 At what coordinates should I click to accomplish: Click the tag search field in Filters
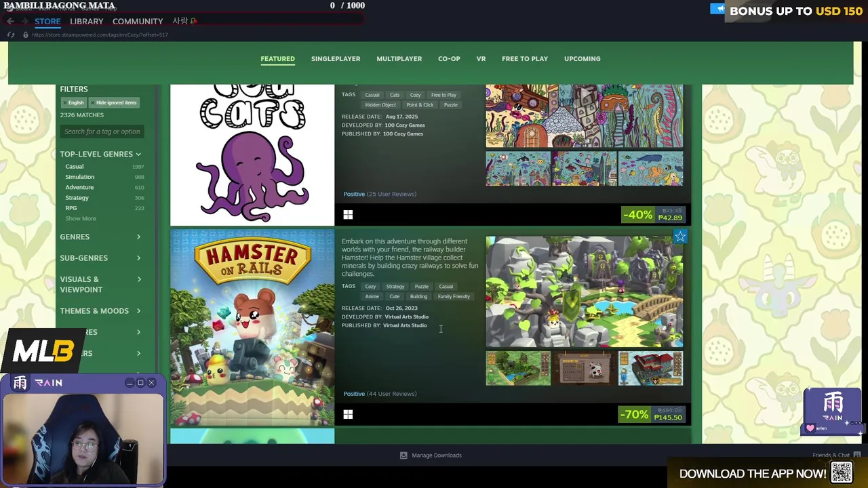pyautogui.click(x=102, y=131)
